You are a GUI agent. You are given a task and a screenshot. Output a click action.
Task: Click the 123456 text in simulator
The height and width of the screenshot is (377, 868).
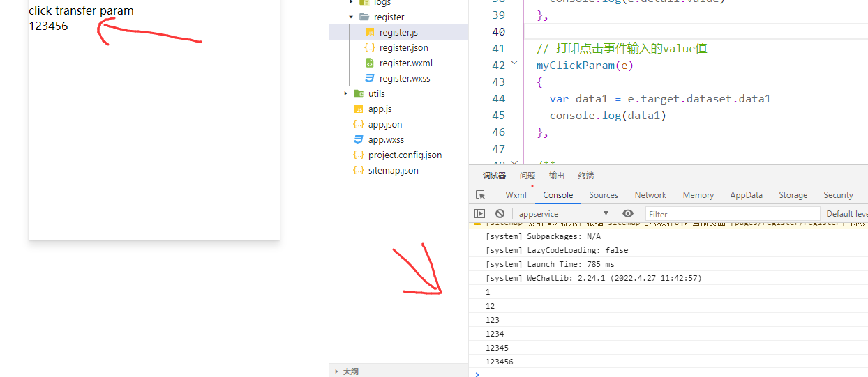pyautogui.click(x=48, y=26)
